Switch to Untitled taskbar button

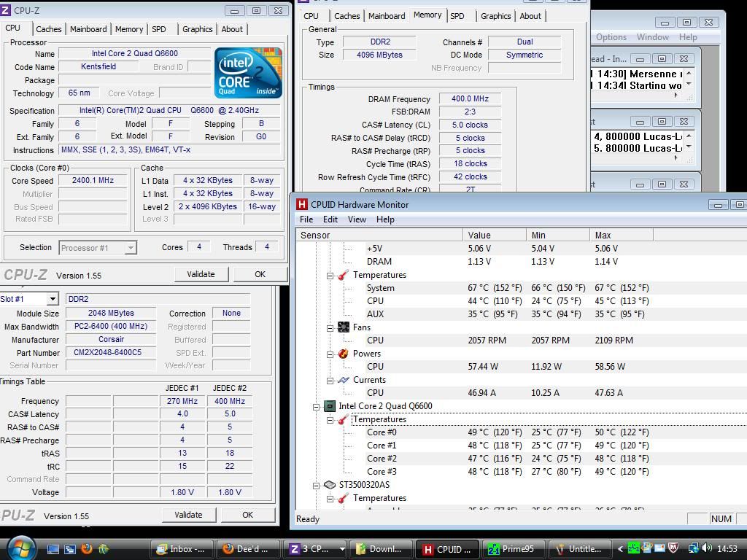(579, 549)
